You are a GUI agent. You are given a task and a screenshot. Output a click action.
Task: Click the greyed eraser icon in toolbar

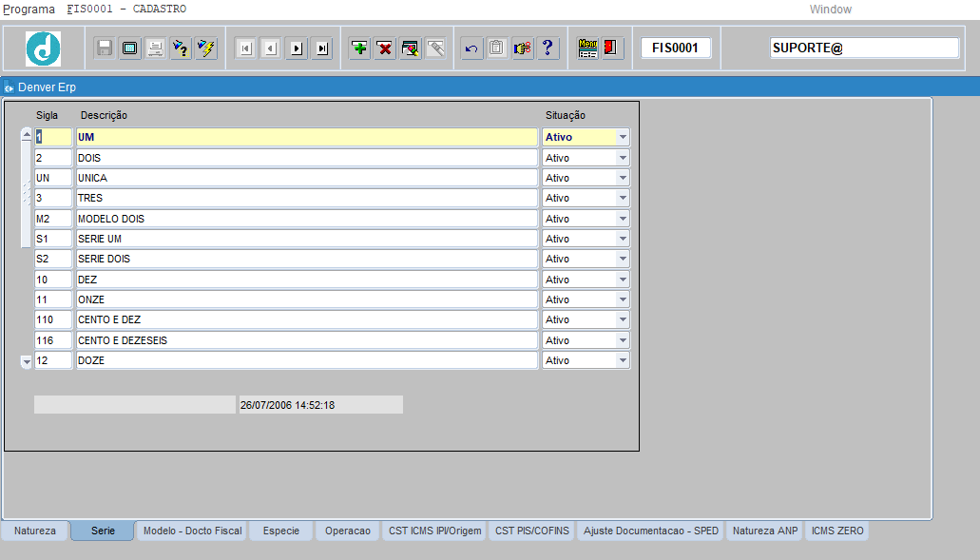[435, 48]
